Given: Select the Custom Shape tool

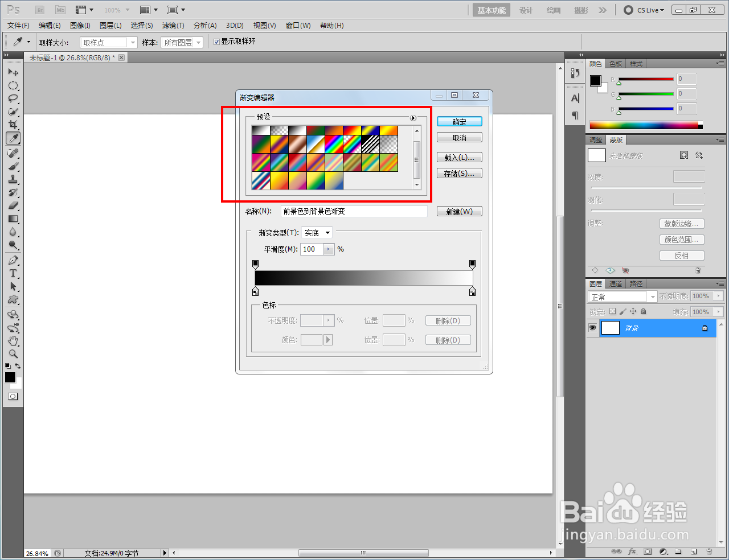Looking at the screenshot, I should tap(13, 299).
